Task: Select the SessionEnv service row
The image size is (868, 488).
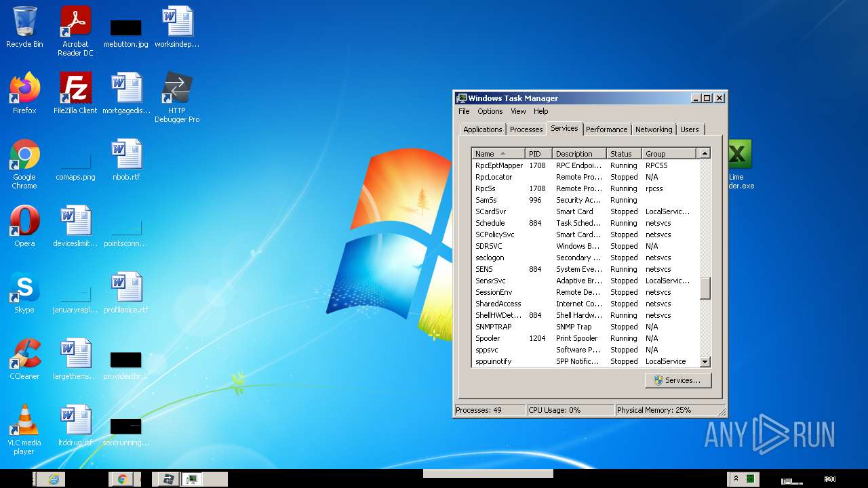Action: tap(585, 292)
